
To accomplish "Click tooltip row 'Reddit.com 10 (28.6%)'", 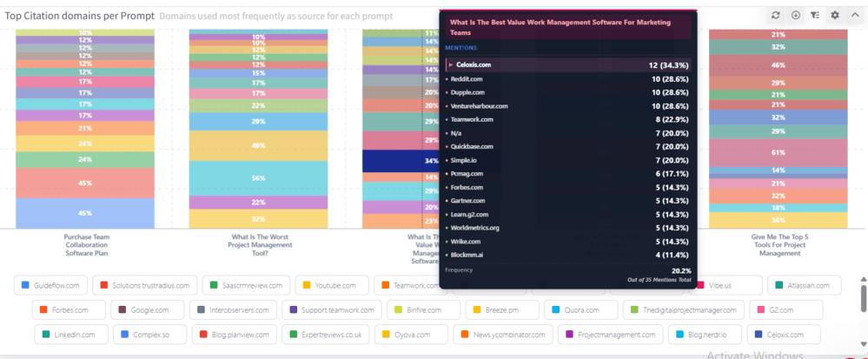I will click(568, 79).
